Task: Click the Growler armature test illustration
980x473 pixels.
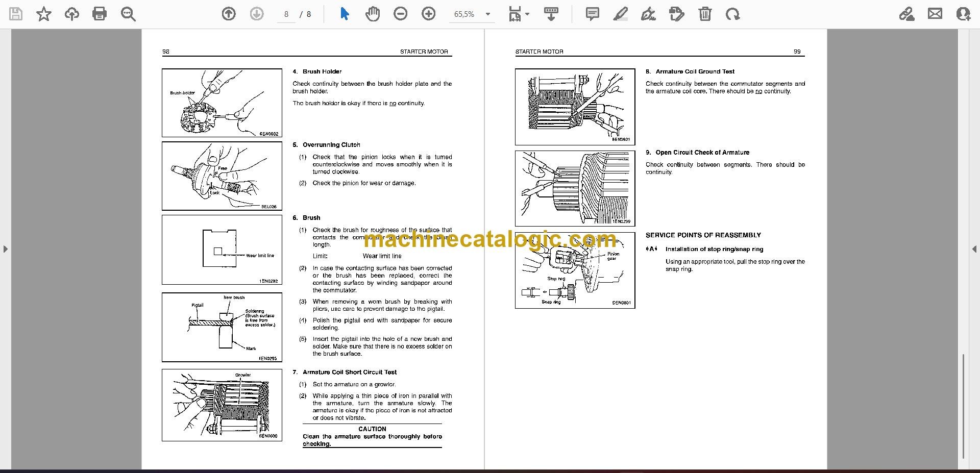Action: [222, 405]
